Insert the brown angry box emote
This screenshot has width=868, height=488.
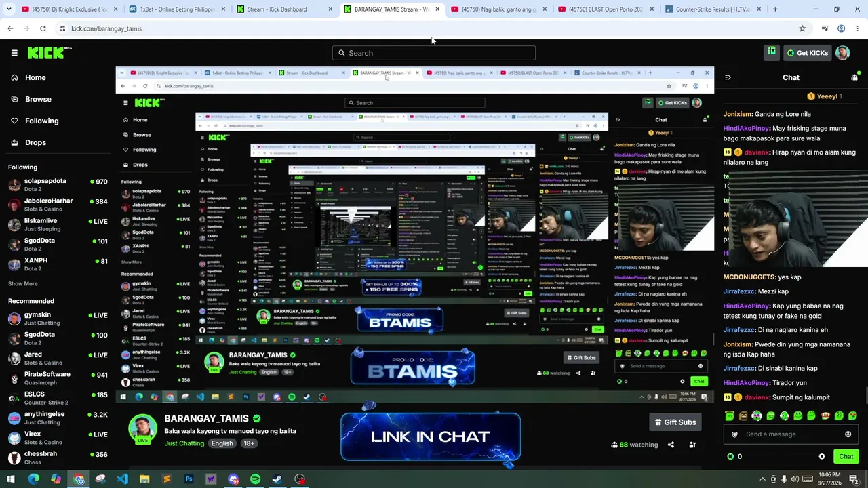pos(743,415)
